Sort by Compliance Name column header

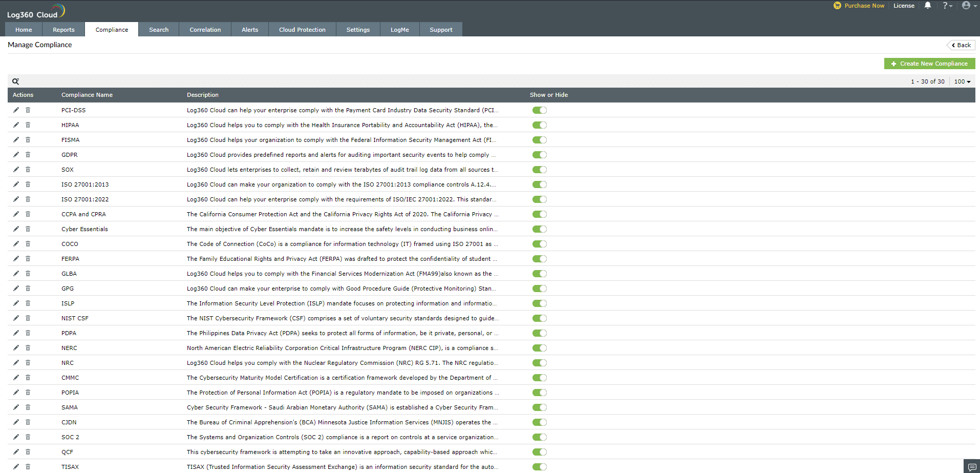(87, 95)
